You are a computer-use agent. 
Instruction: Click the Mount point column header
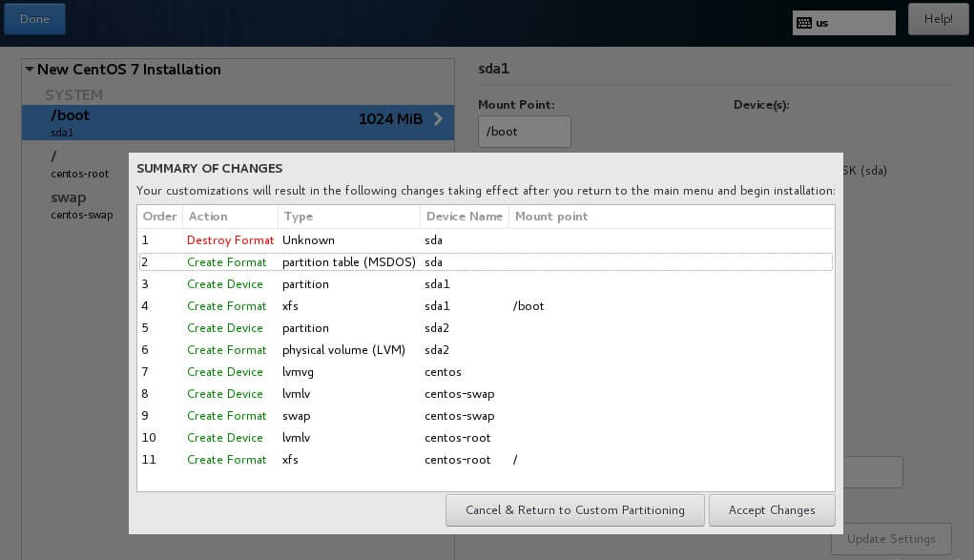[x=551, y=217]
